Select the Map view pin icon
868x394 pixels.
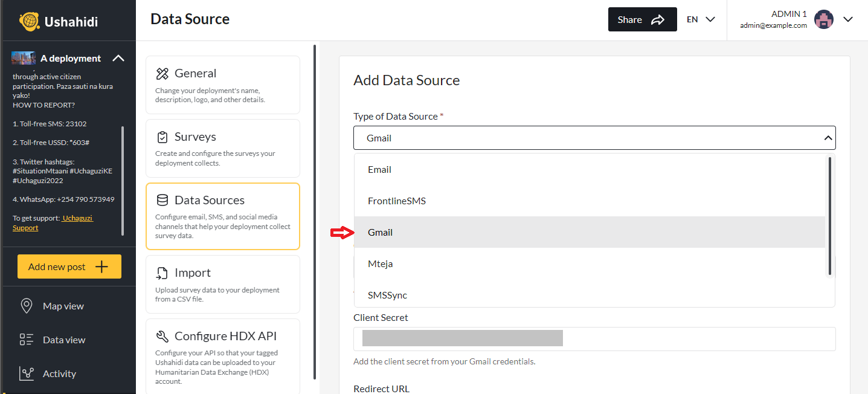(x=26, y=306)
